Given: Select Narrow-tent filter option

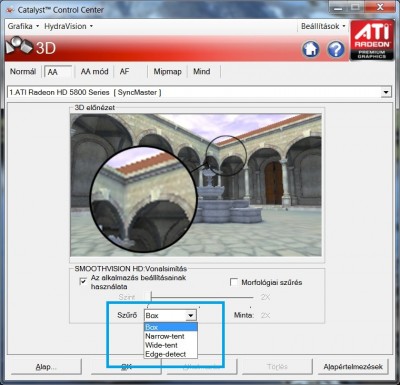Looking at the screenshot, I should coord(171,336).
